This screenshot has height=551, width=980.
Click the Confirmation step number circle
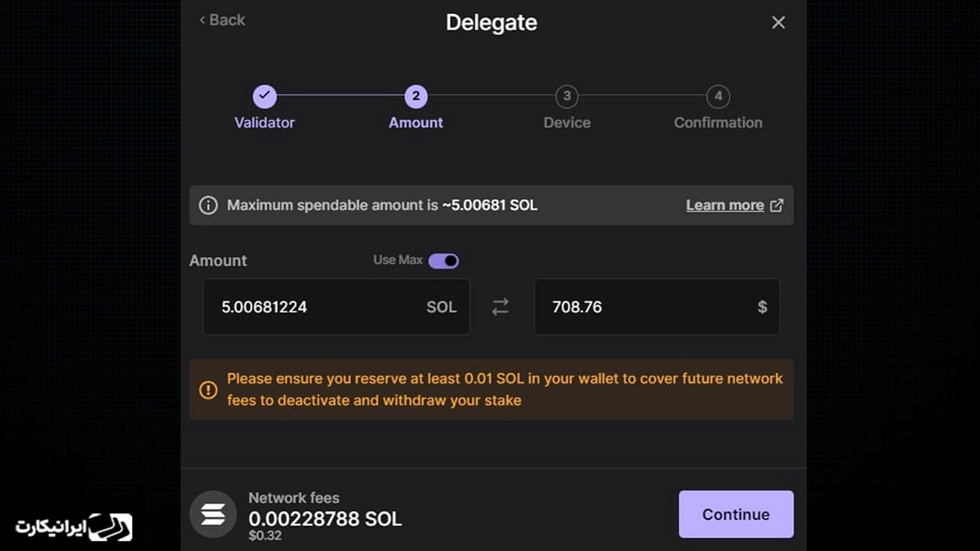pos(718,96)
